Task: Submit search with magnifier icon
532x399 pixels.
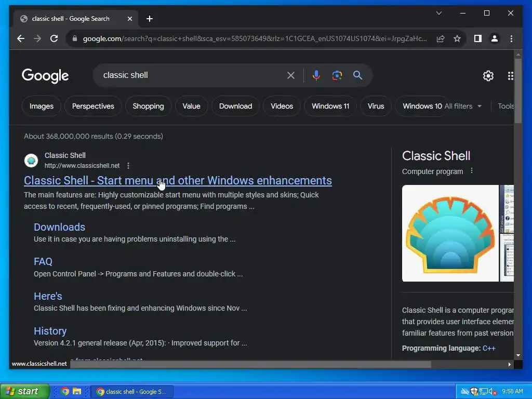Action: tap(357, 75)
